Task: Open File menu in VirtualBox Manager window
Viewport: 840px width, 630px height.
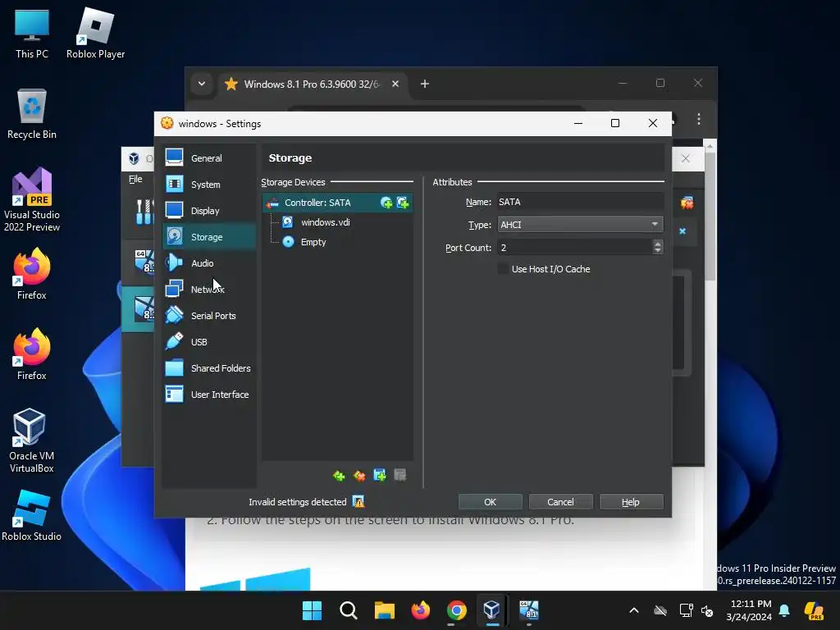Action: pos(135,179)
